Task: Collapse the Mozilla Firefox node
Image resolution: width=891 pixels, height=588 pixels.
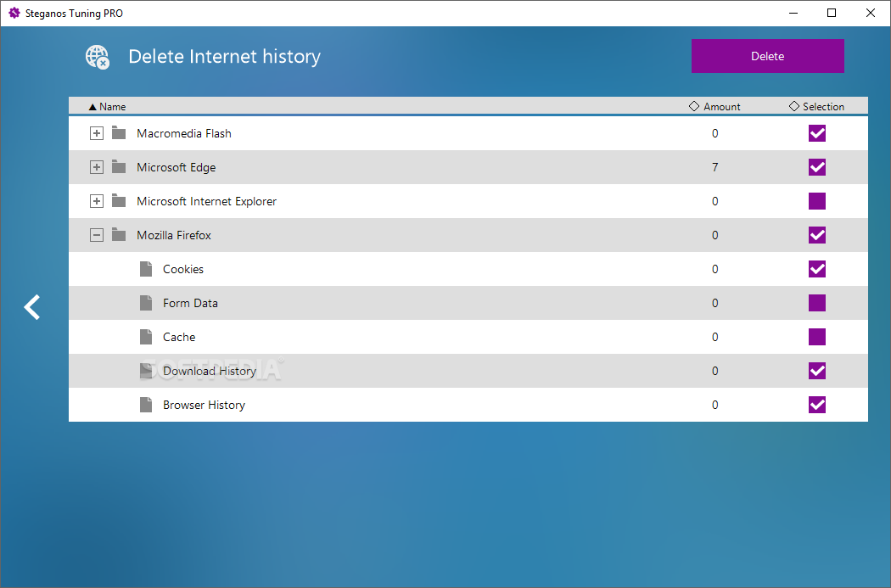Action: coord(97,235)
